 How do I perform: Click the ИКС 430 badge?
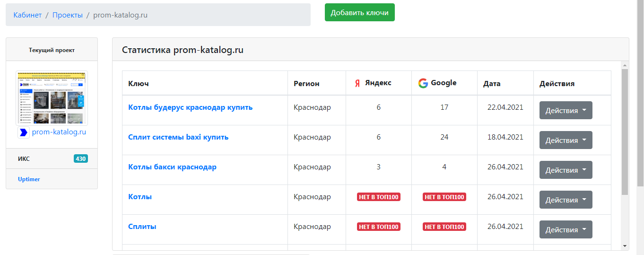[81, 158]
